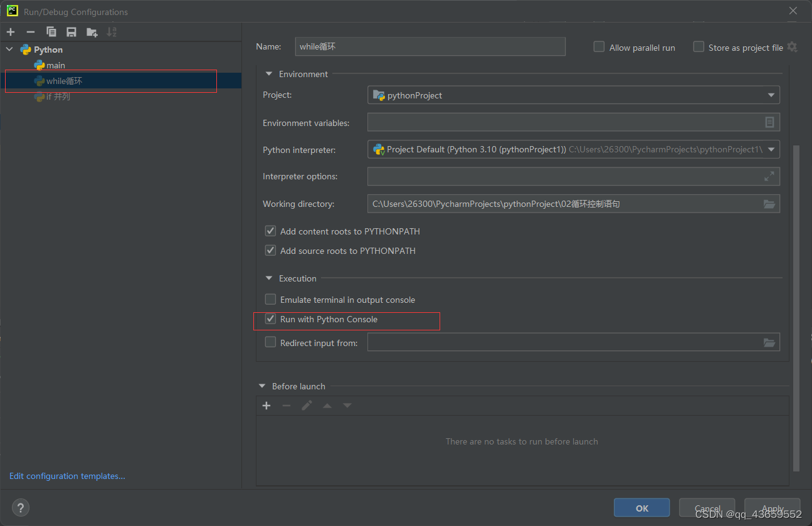Select the main configuration
Screen dimensions: 812x526
55,65
